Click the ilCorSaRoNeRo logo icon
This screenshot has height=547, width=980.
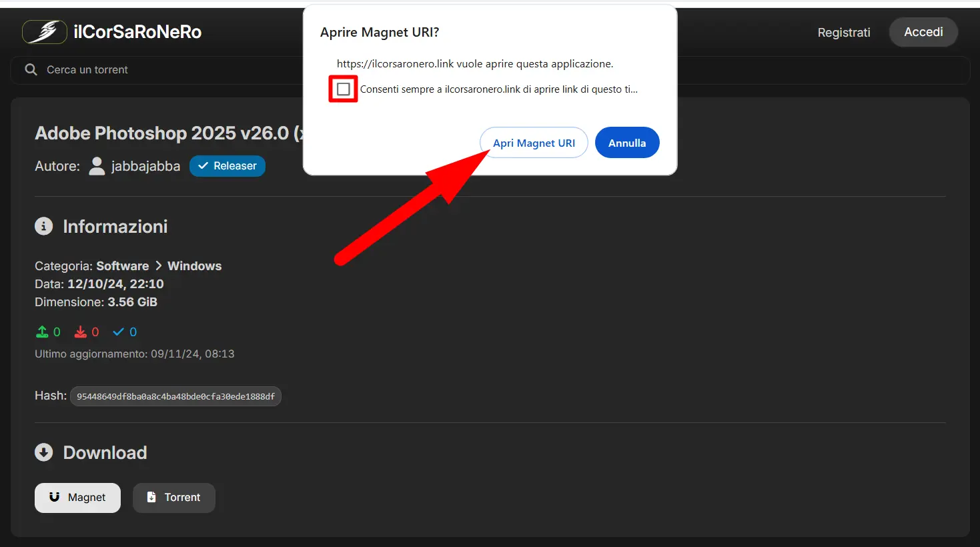point(45,32)
